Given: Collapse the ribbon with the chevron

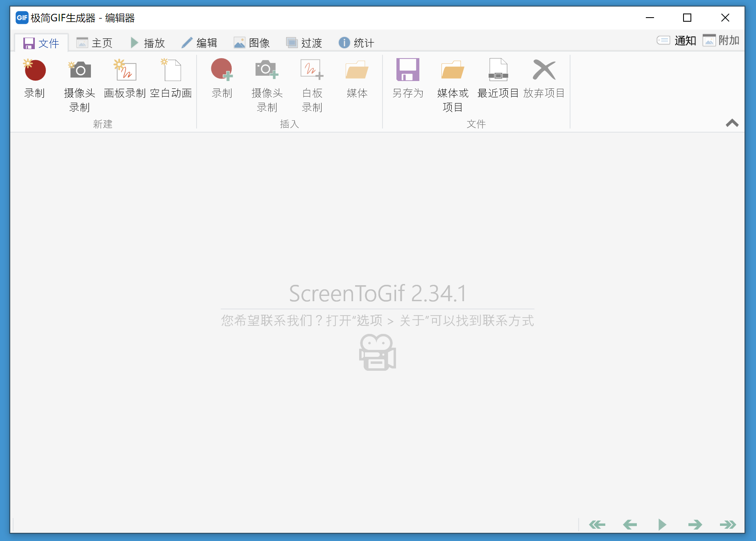Looking at the screenshot, I should click(732, 124).
